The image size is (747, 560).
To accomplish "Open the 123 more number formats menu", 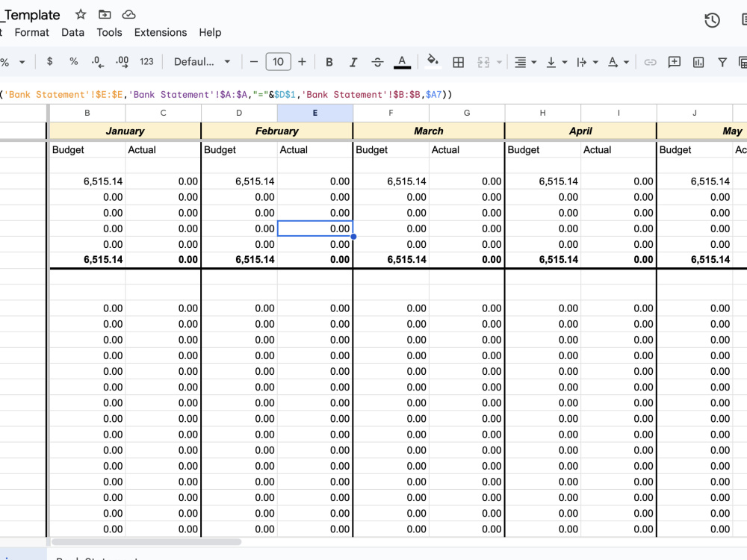I will 146,61.
